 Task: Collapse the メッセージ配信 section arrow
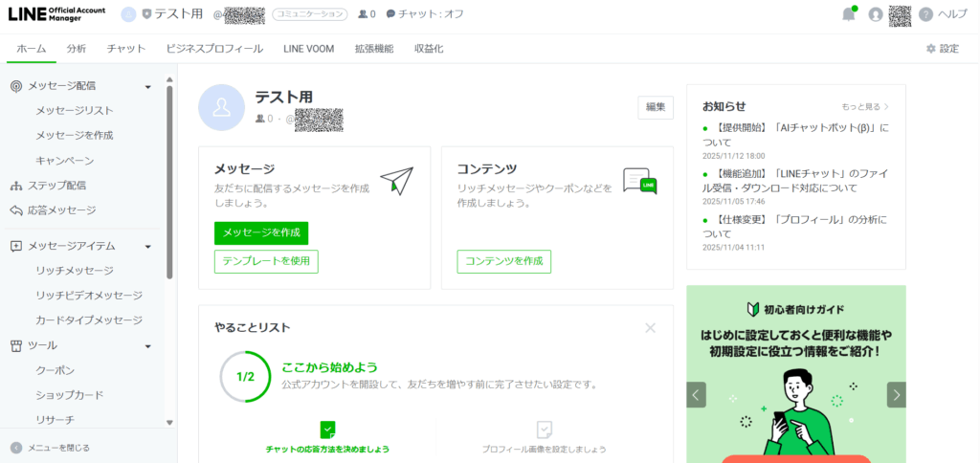[x=148, y=87]
